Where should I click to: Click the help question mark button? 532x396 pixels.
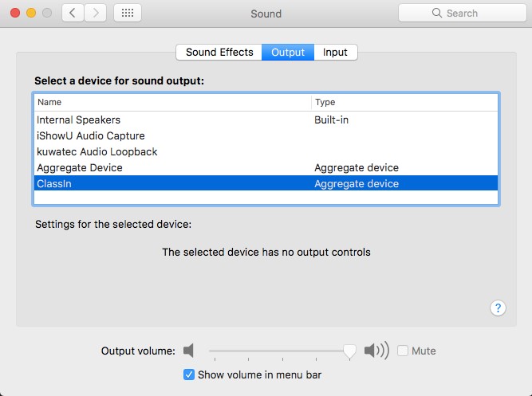click(x=498, y=308)
